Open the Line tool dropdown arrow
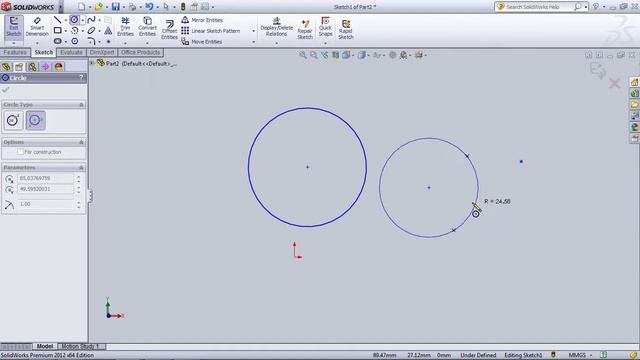The image size is (640, 360). click(x=65, y=20)
